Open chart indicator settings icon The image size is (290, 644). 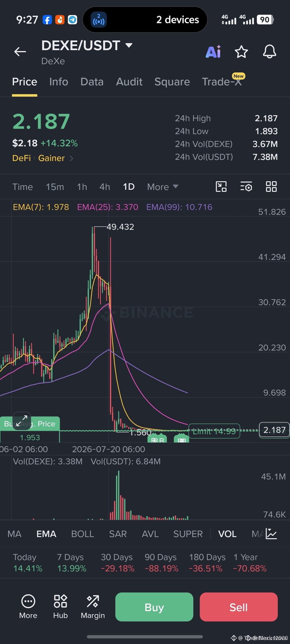click(x=246, y=187)
